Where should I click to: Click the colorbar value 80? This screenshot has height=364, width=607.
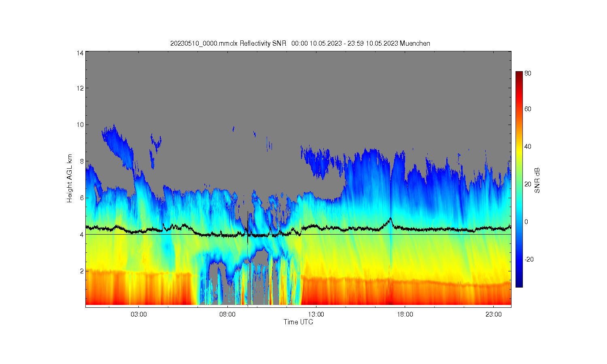click(528, 74)
